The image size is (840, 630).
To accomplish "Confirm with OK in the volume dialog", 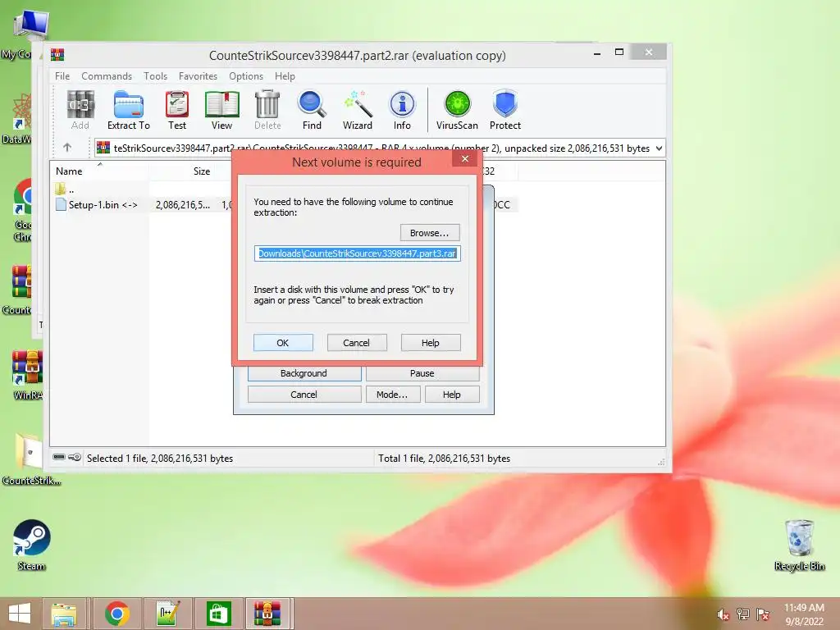I will (x=283, y=343).
